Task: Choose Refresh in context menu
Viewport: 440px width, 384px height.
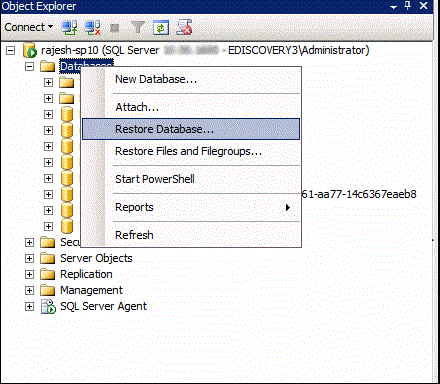Action: click(x=191, y=235)
